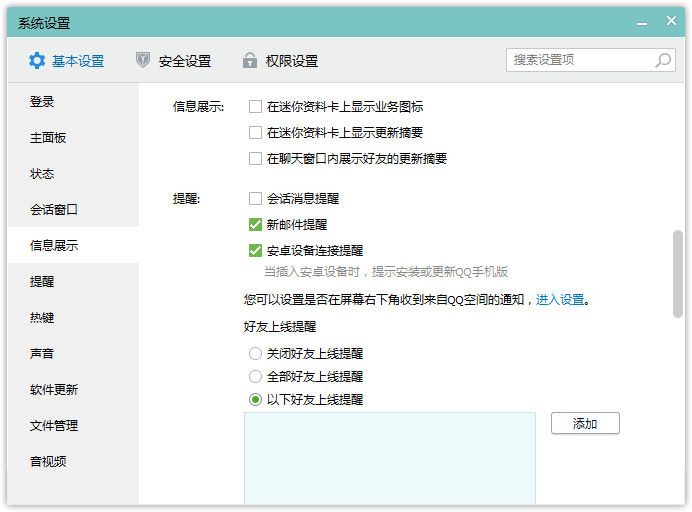Select 提醒 in the sidebar
Screen dimensions: 692x512
pos(73,282)
